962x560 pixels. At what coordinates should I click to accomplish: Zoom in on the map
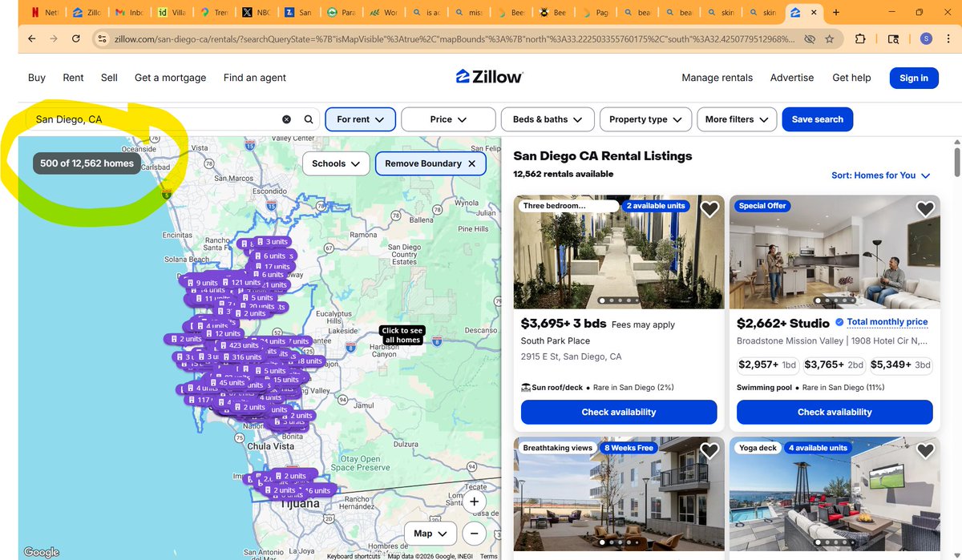point(474,502)
